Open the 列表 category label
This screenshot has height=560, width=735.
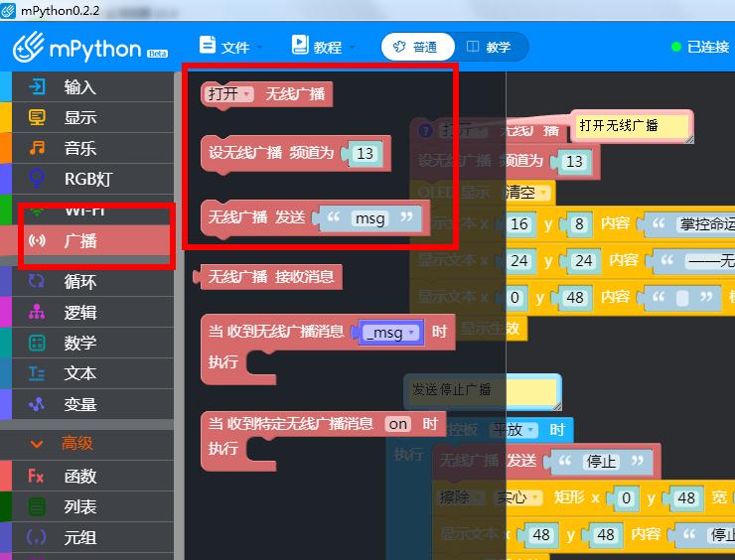(x=80, y=507)
